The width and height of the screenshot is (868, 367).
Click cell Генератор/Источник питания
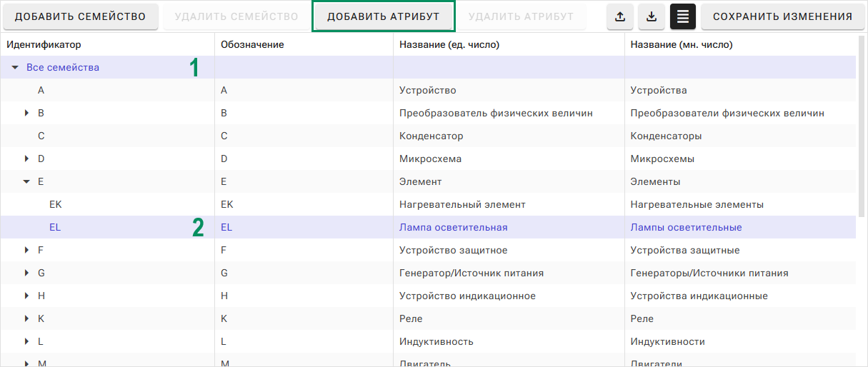click(472, 273)
